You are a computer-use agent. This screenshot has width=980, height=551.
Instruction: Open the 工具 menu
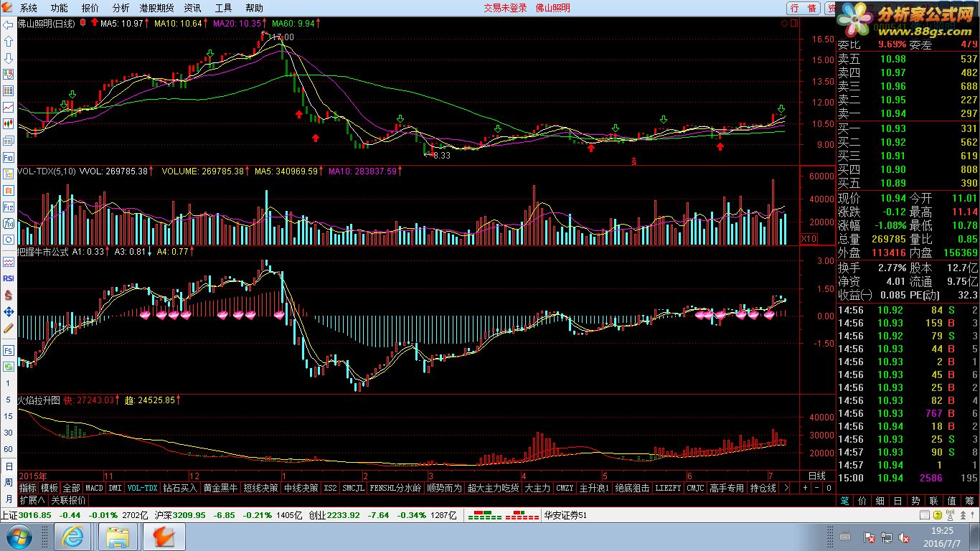click(x=224, y=8)
